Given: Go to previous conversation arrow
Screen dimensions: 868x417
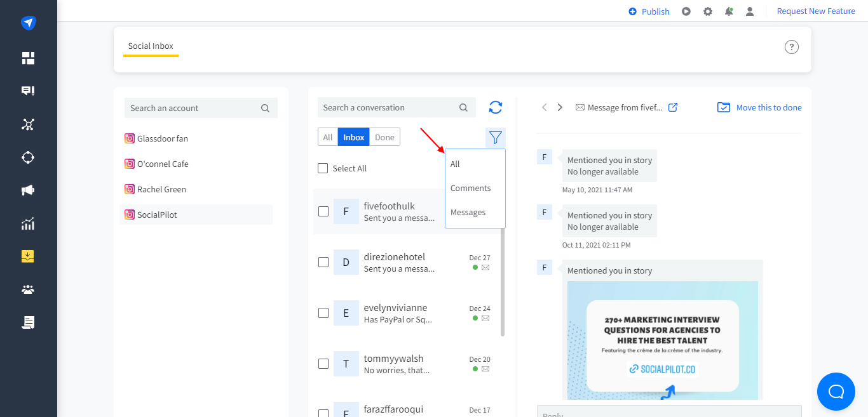Looking at the screenshot, I should point(545,107).
